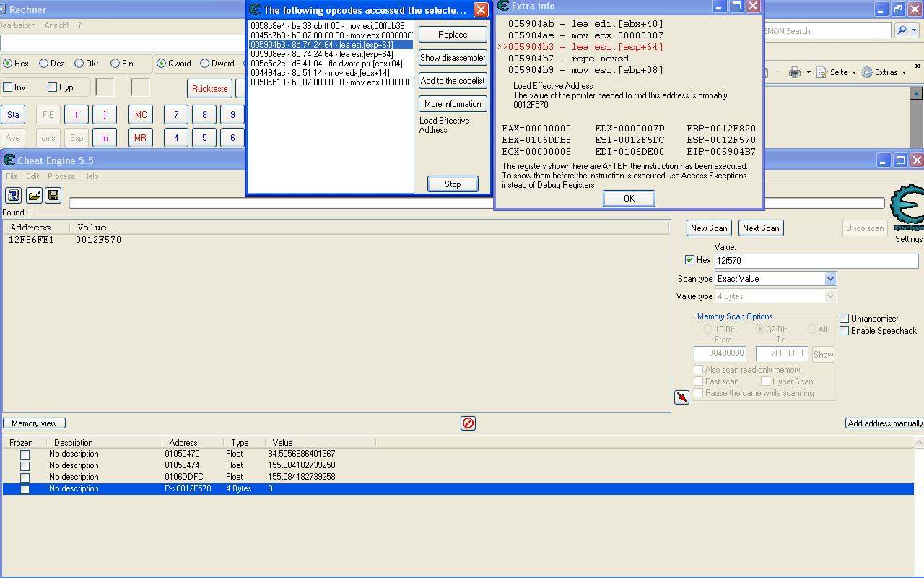
Task: Enable the Unrandomizer checkbox
Action: pyautogui.click(x=844, y=319)
